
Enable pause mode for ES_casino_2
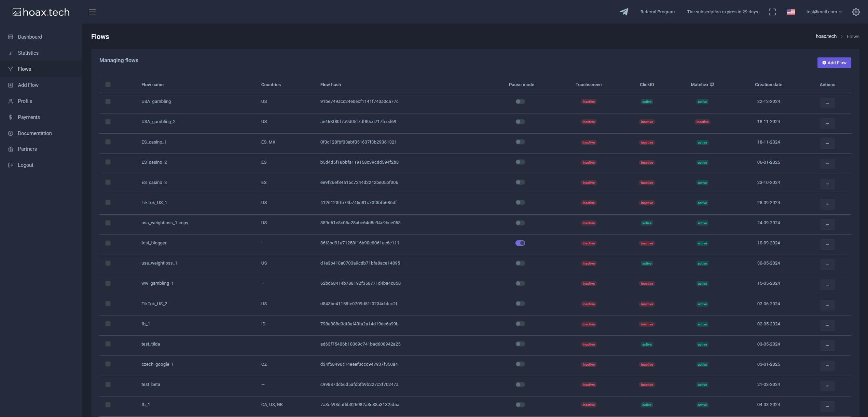(520, 162)
